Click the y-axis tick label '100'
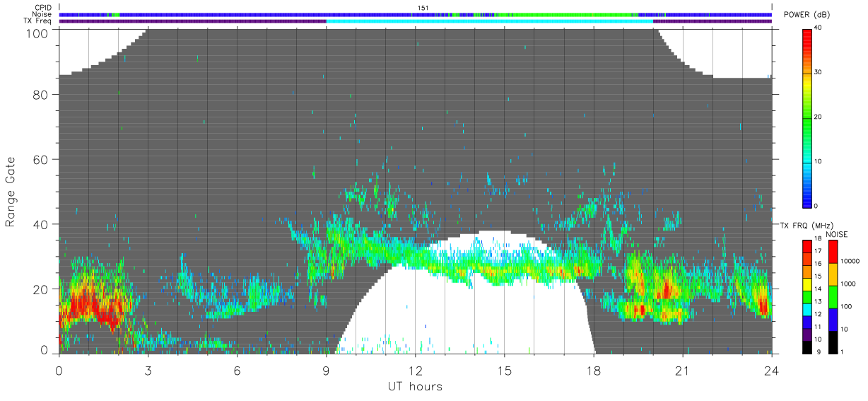This screenshot has height=401, width=868. pos(38,33)
